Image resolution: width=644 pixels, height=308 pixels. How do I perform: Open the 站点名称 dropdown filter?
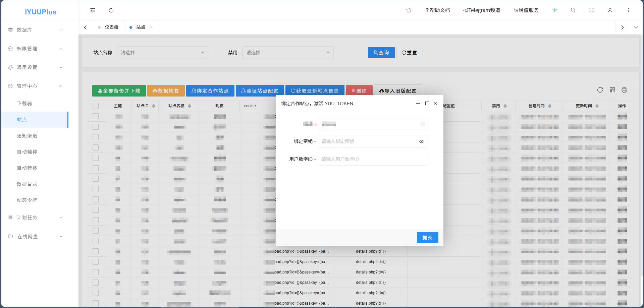pos(162,53)
